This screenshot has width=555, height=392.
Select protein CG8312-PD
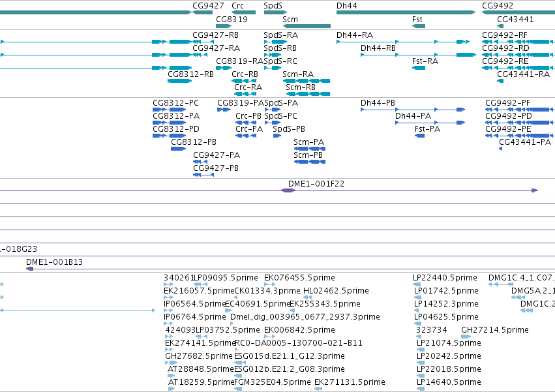[x=169, y=136]
